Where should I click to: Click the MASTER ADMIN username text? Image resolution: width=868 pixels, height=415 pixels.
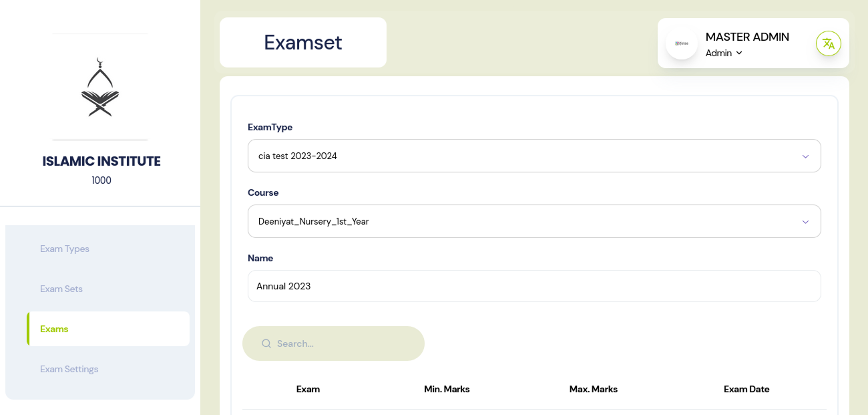pyautogui.click(x=747, y=37)
